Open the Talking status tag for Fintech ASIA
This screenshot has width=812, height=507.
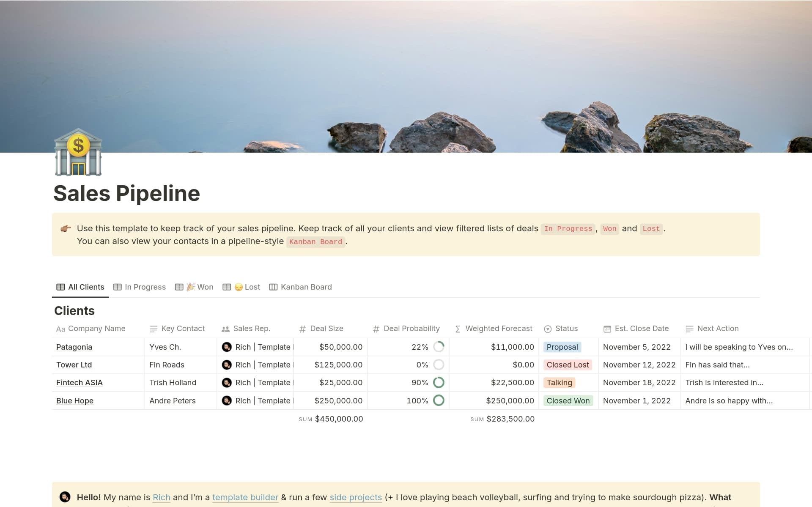pos(559,383)
